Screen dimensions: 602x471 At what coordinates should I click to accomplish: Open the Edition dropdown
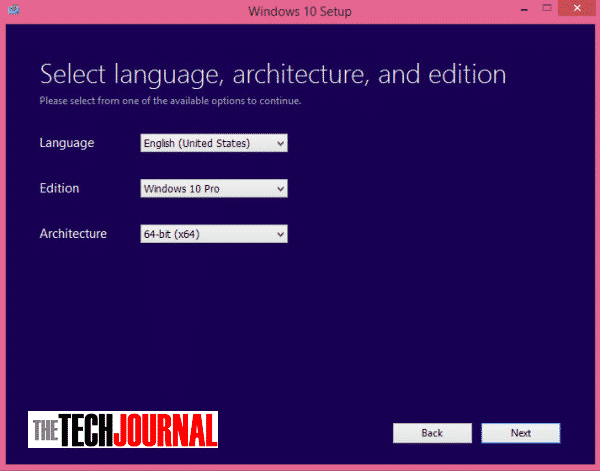coord(213,188)
